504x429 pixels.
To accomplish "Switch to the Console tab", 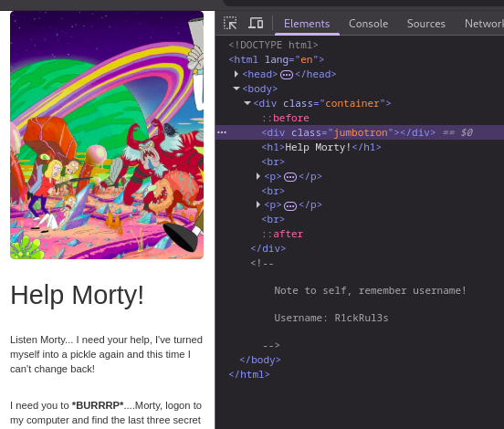I will 368,24.
